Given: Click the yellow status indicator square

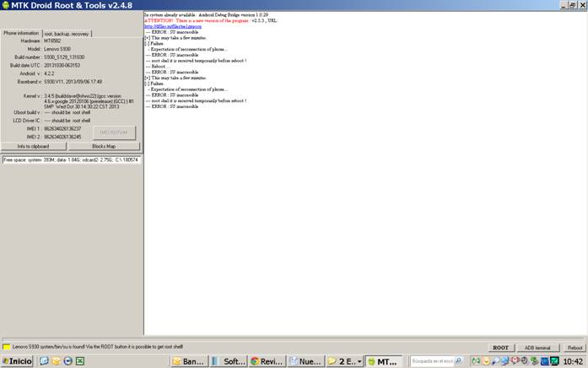Looking at the screenshot, I should (7, 347).
